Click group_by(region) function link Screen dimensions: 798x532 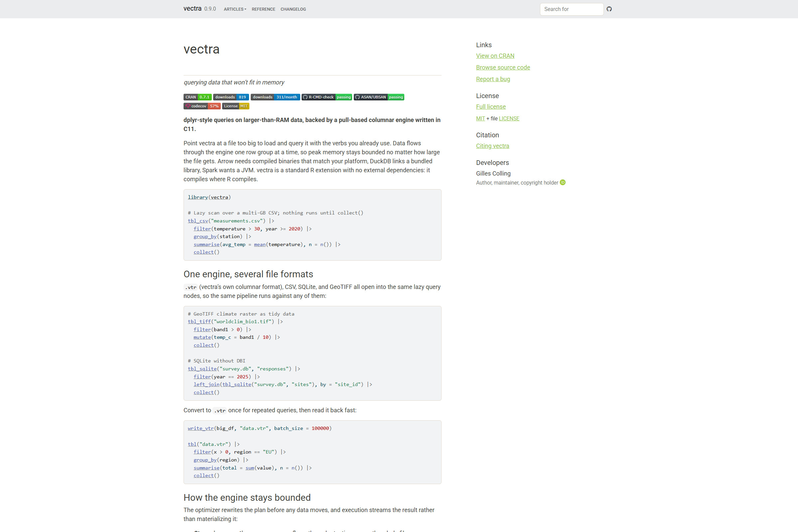(x=205, y=460)
